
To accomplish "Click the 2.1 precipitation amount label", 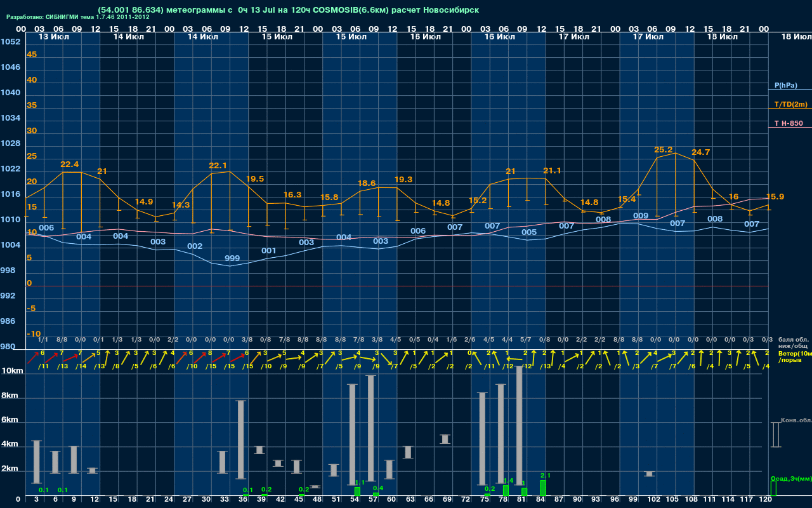I will [x=546, y=476].
